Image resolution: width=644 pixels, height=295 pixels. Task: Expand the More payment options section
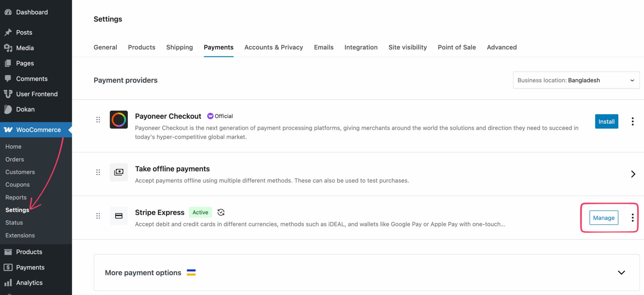pos(621,273)
